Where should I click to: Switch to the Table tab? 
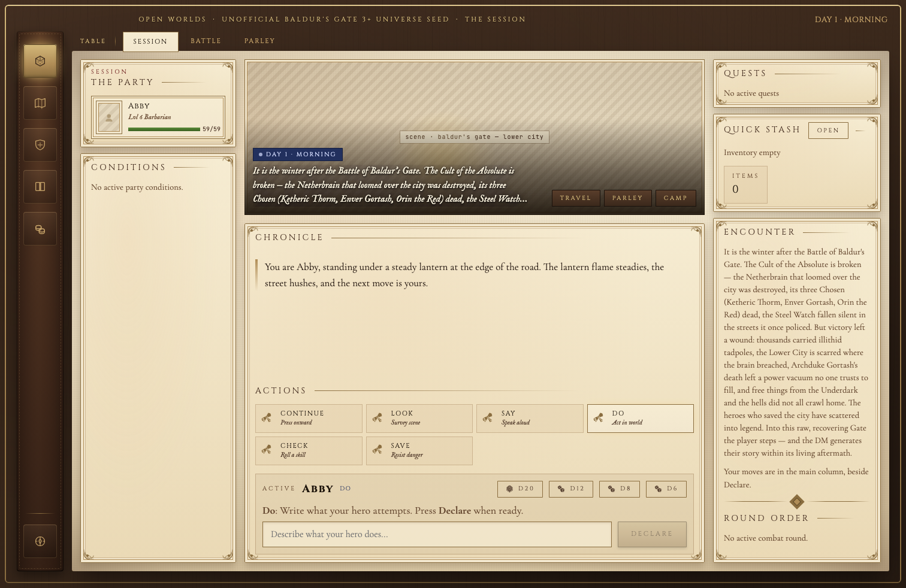coord(93,41)
